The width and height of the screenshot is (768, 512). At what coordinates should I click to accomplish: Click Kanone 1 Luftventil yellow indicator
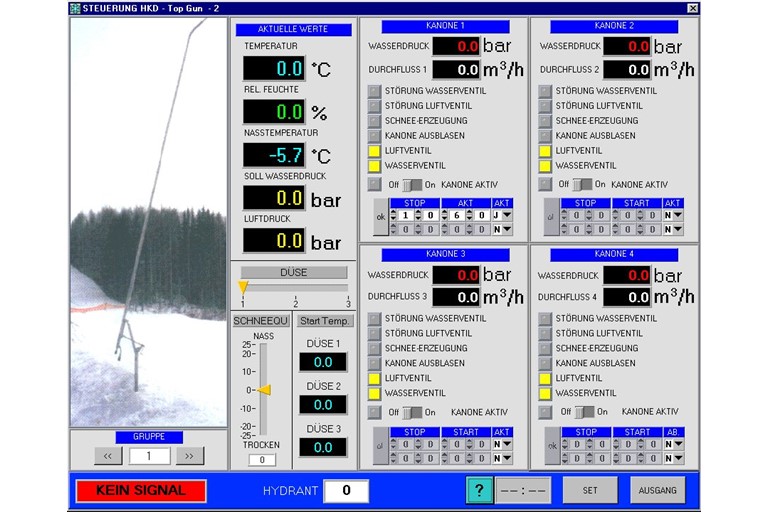[375, 151]
